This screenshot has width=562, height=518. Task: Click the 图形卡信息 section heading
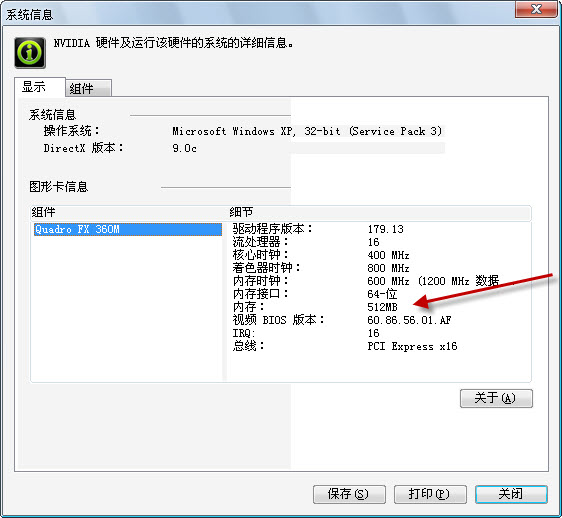[58, 187]
